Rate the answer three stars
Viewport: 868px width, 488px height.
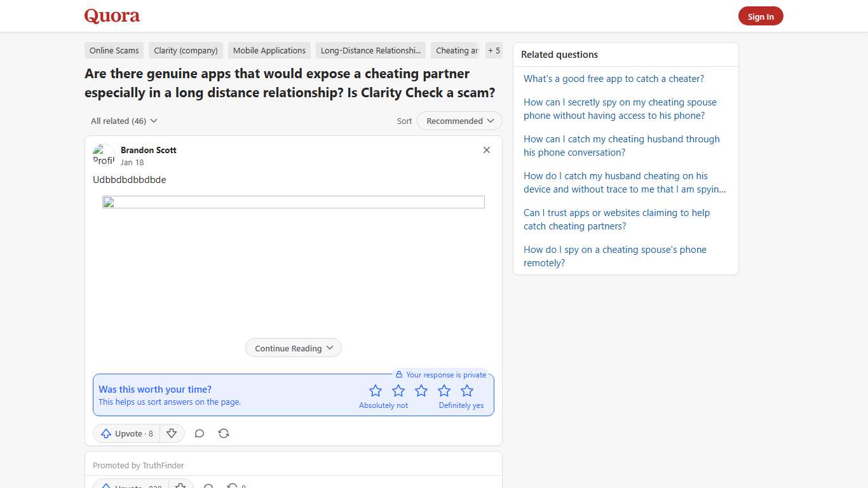point(421,391)
